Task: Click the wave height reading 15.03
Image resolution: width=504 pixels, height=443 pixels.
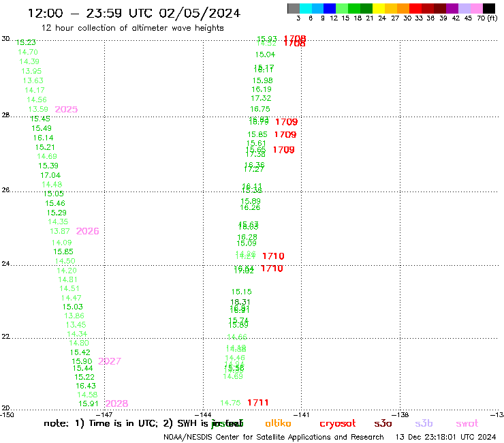Action: 73,307
